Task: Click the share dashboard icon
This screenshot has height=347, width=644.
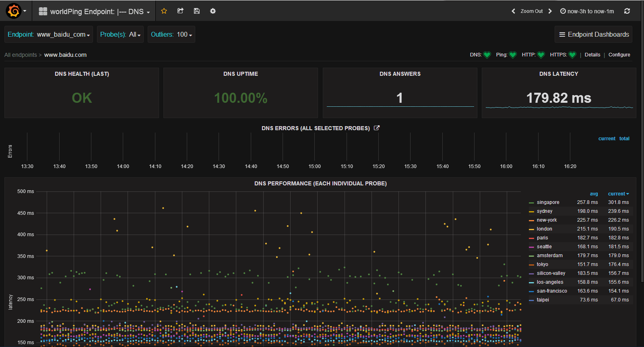Action: (180, 11)
